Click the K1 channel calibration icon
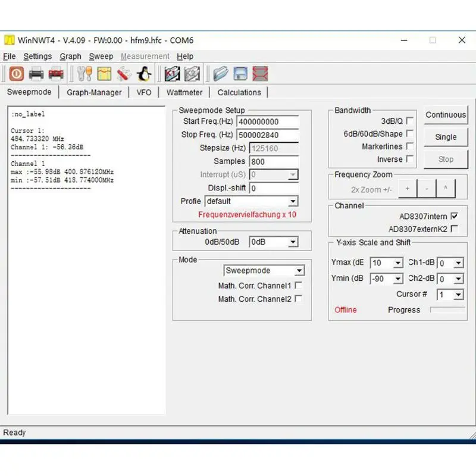 point(172,74)
